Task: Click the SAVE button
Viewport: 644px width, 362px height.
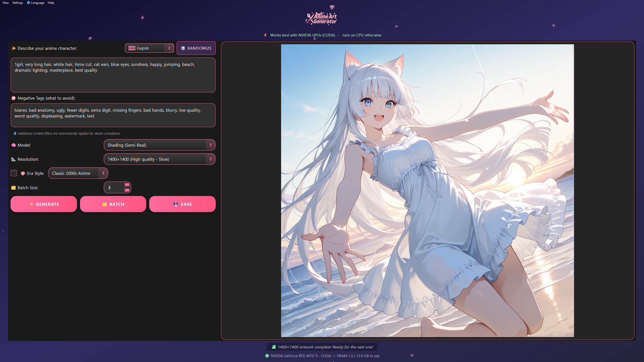Action: point(182,204)
